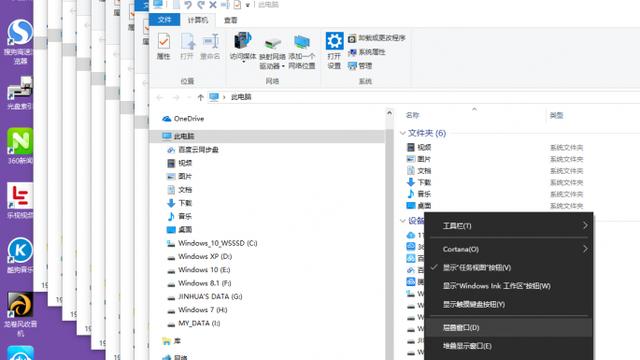
Task: Open the 龙卷风收音机 desktop shortcut
Action: coord(20,314)
